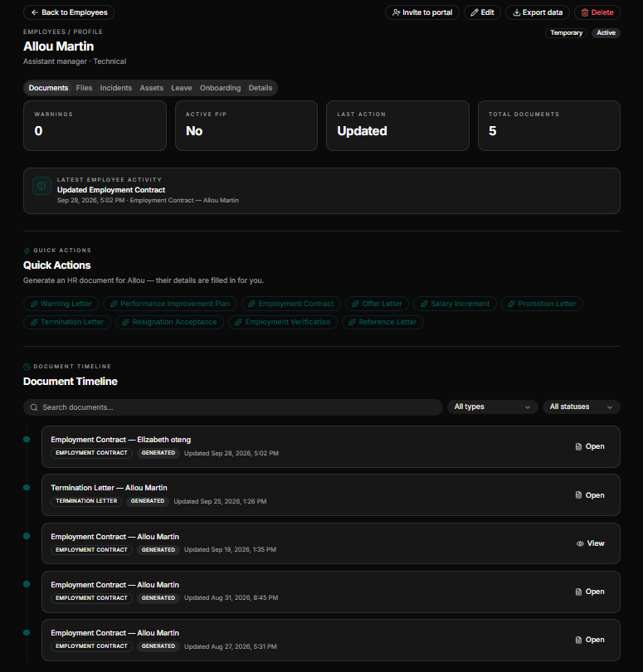
Task: Open the Leave tab
Action: point(182,88)
